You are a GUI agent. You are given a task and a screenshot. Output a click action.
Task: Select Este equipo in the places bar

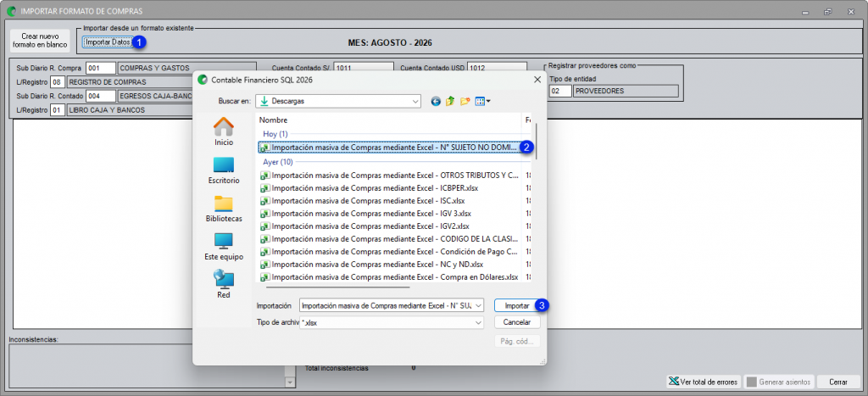point(224,247)
